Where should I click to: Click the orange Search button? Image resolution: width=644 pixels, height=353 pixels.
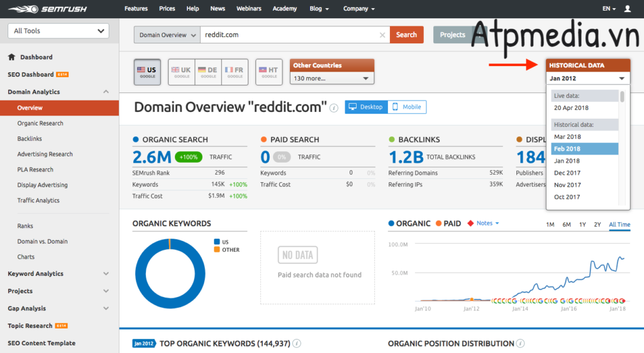(x=407, y=35)
